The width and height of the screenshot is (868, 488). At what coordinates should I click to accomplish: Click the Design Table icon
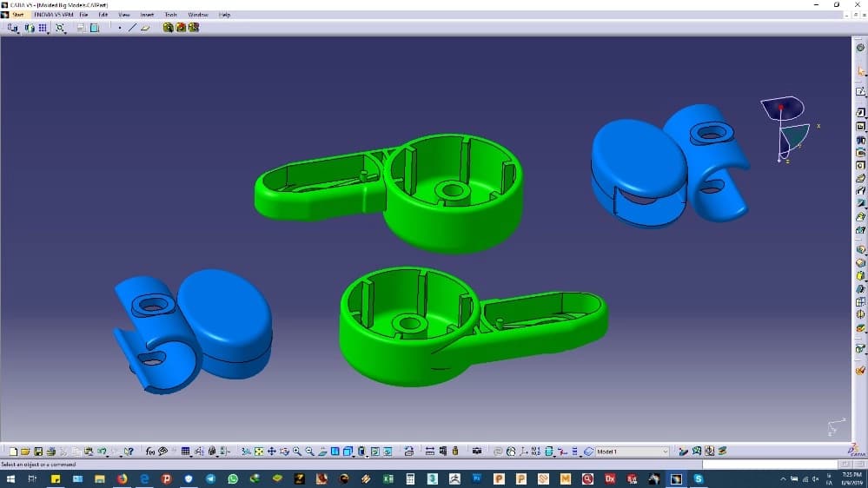click(185, 452)
